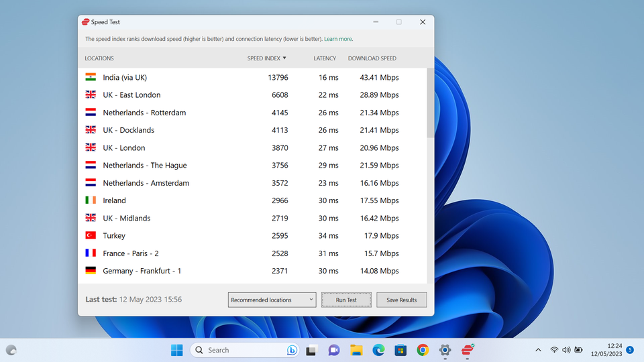This screenshot has width=644, height=362.
Task: Click the 34 ms latency value
Action: point(329,235)
